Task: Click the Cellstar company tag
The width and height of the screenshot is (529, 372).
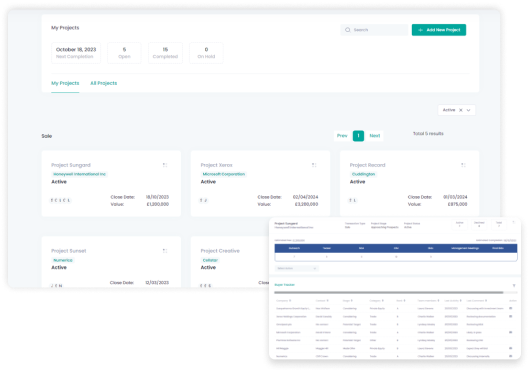Action: pyautogui.click(x=210, y=260)
